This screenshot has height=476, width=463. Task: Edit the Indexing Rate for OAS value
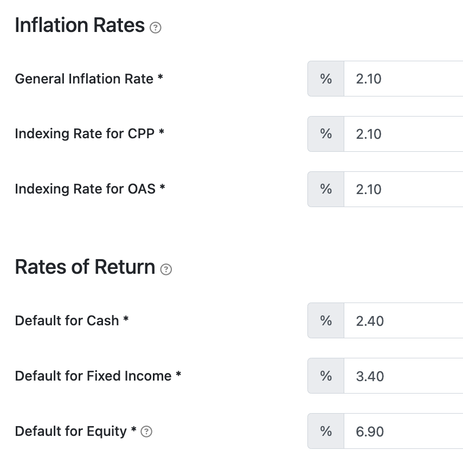tap(403, 189)
